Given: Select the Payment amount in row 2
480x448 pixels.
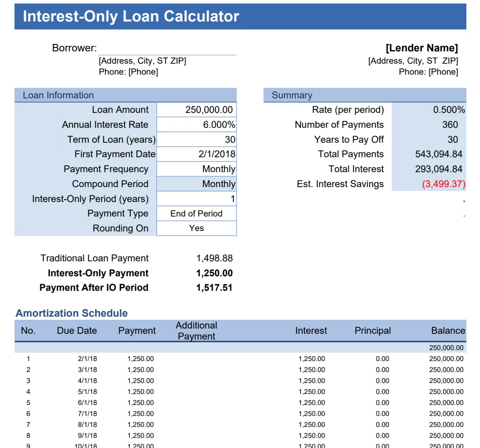Looking at the screenshot, I should (x=141, y=370).
